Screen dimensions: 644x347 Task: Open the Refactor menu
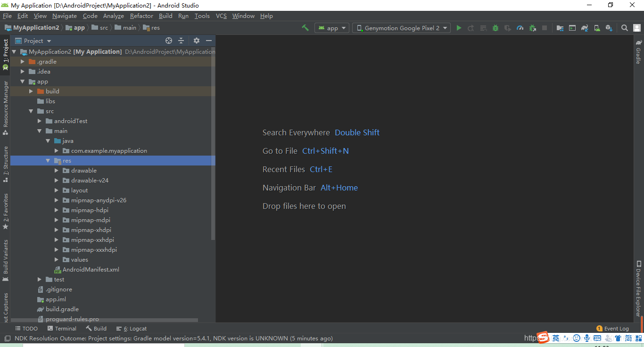141,16
